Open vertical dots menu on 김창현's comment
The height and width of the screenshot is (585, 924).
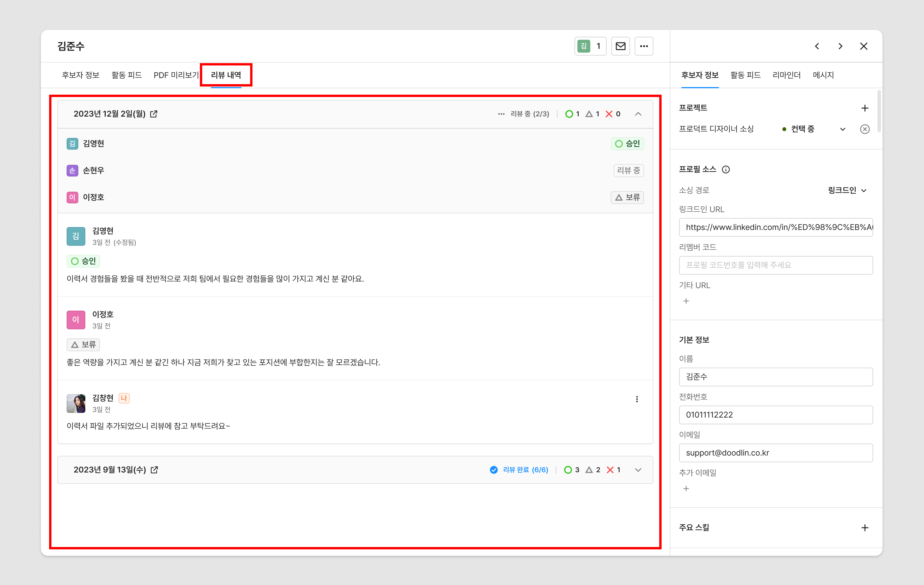click(637, 399)
